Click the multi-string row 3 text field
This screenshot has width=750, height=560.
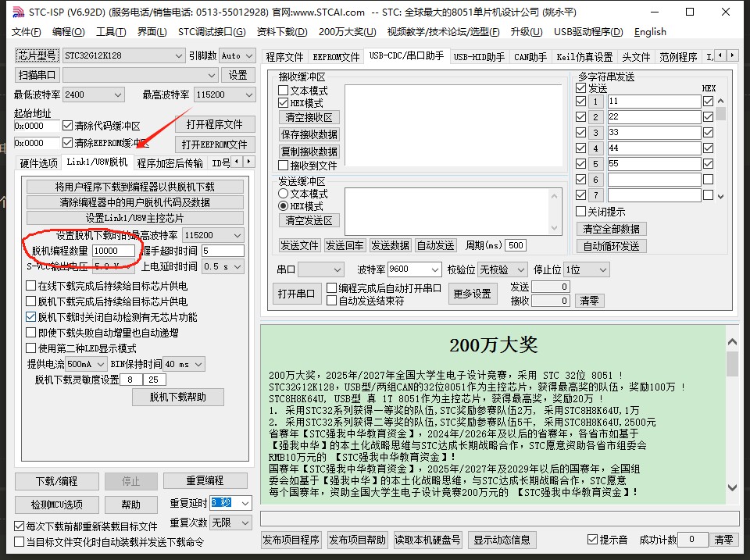click(x=655, y=133)
